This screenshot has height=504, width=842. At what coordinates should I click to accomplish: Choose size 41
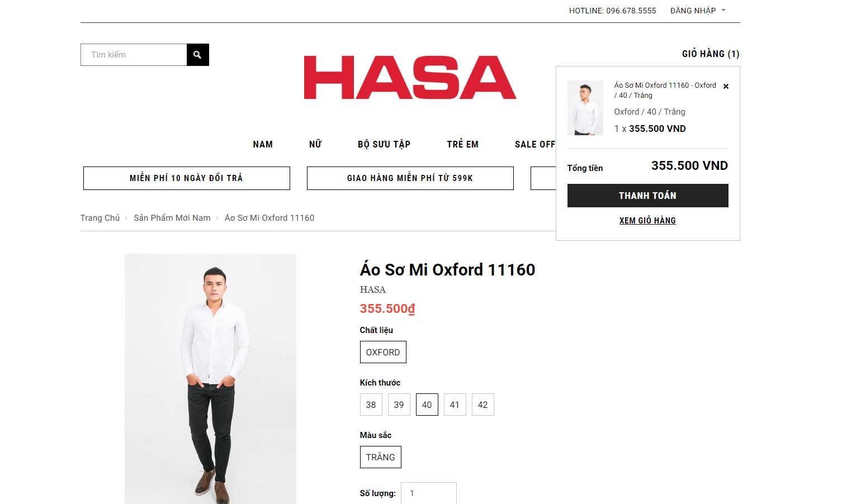click(x=455, y=405)
